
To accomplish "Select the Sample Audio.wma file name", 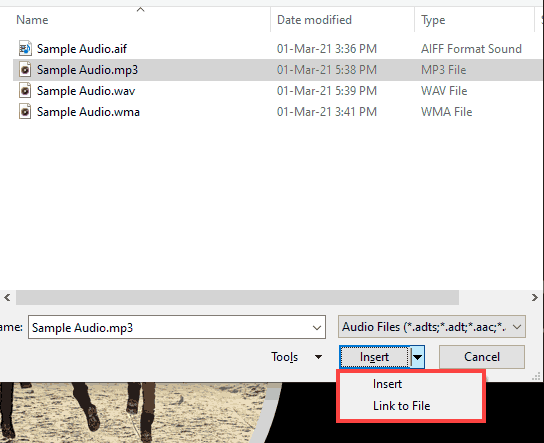I will [88, 112].
